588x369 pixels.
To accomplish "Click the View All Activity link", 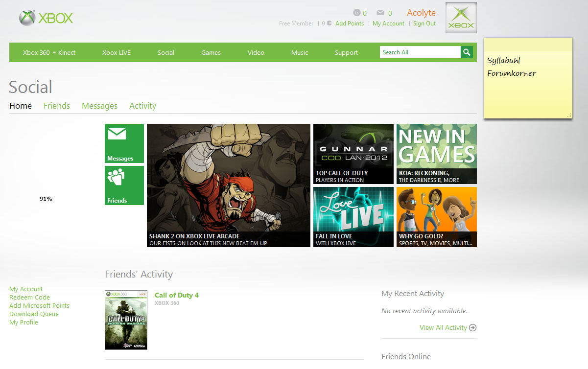I will (443, 328).
